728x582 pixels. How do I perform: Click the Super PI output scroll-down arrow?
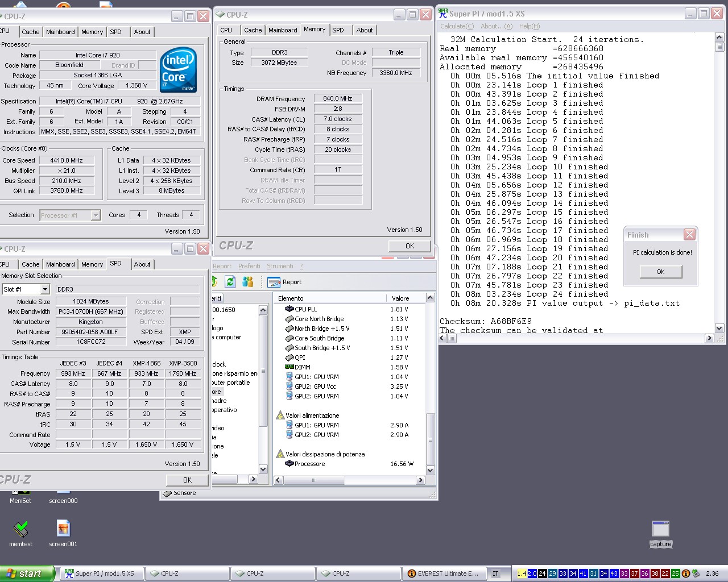(x=719, y=328)
